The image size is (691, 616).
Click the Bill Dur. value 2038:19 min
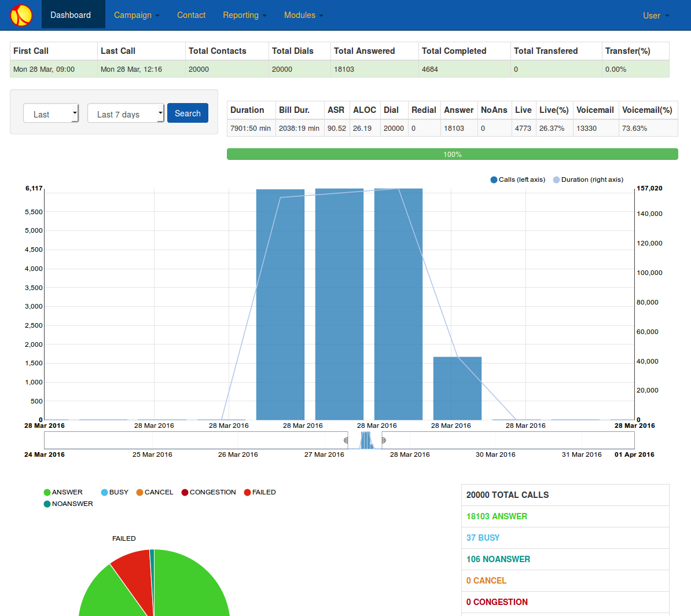tap(299, 129)
